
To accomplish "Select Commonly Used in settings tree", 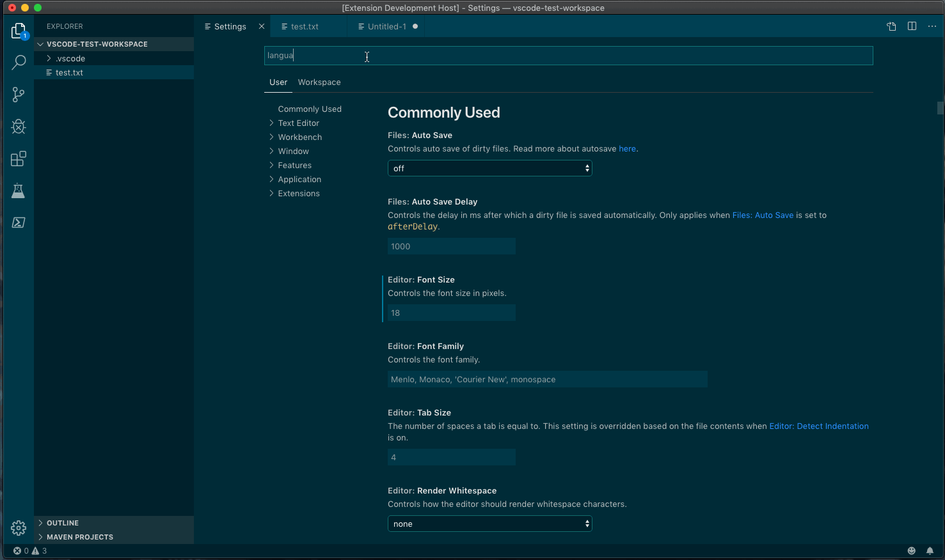I will pos(310,109).
